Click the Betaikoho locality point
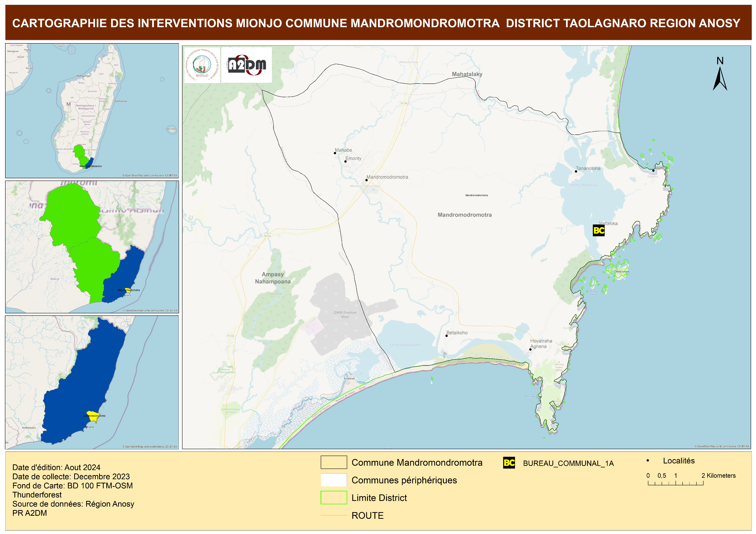Viewport: 756px width, 534px height. pyautogui.click(x=446, y=336)
